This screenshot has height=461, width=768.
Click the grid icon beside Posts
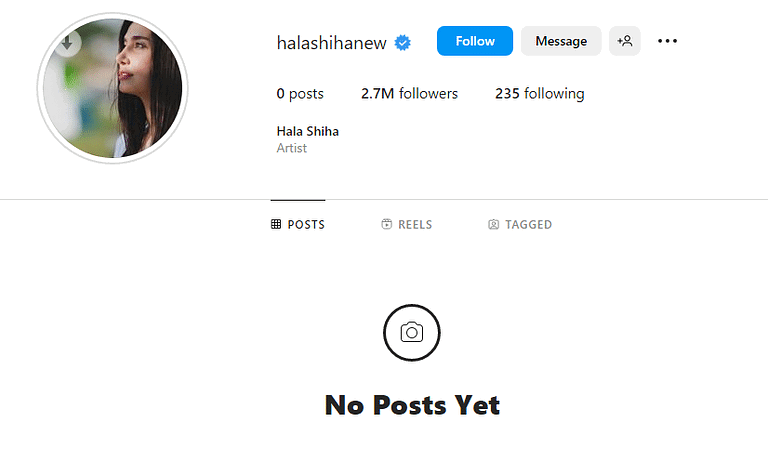click(276, 224)
